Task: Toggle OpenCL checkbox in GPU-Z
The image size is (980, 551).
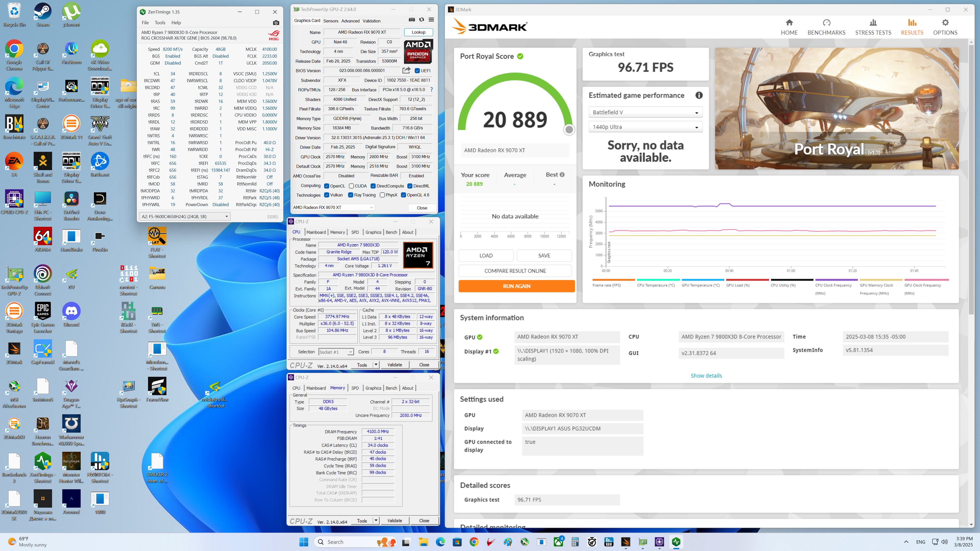Action: [x=326, y=186]
